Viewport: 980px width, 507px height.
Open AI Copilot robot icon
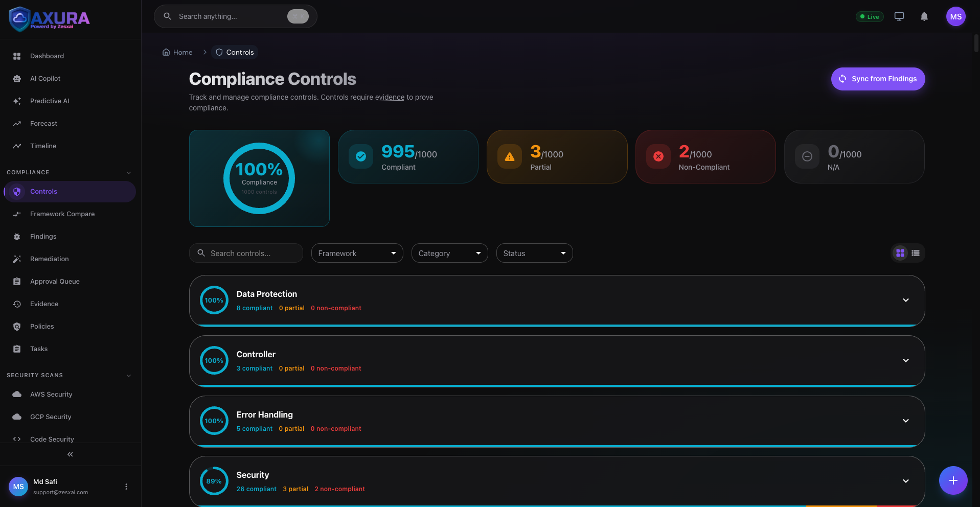pyautogui.click(x=17, y=79)
